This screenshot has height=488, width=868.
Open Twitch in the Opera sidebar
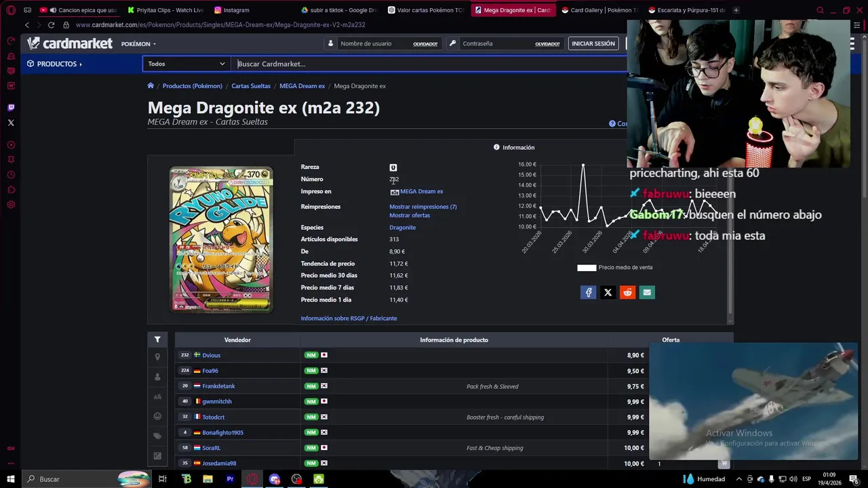11,107
